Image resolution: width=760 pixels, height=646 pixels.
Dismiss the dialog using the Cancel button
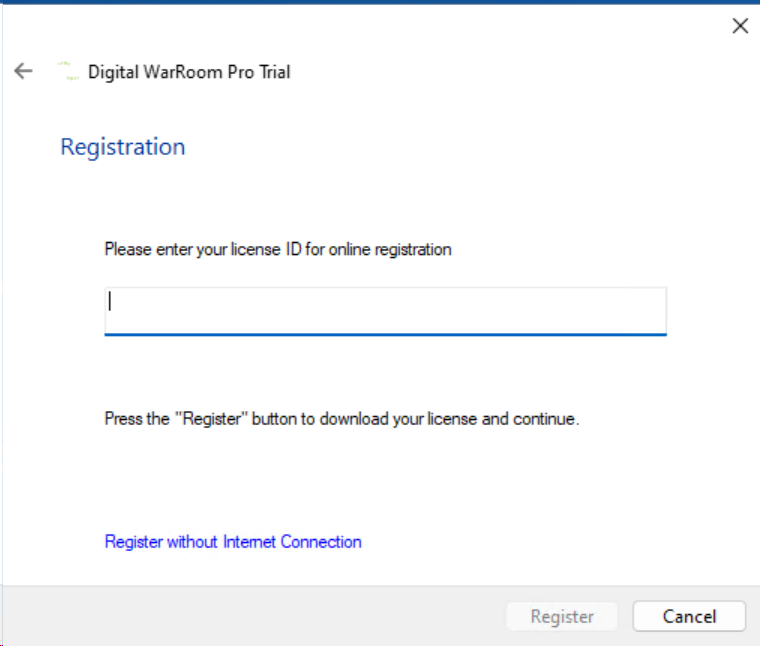tap(689, 616)
